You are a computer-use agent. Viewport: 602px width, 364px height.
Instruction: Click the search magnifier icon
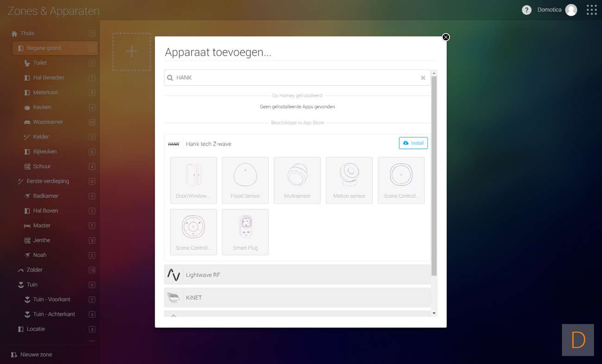(x=170, y=78)
